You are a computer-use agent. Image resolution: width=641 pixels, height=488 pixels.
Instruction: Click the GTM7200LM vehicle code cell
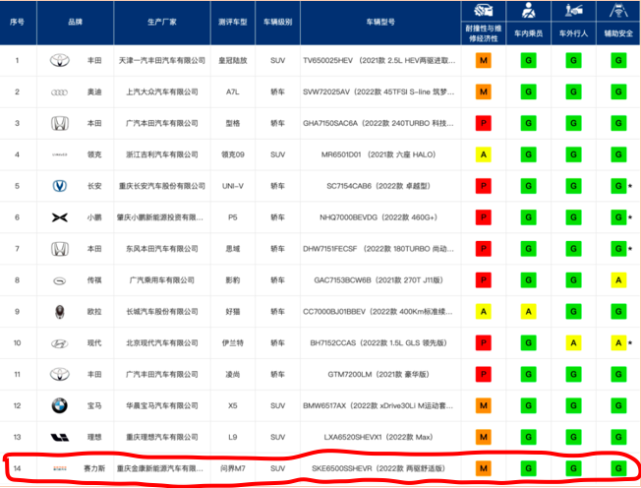point(379,374)
